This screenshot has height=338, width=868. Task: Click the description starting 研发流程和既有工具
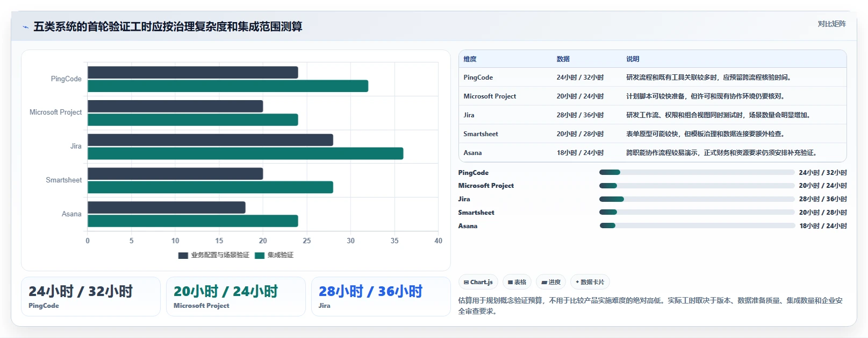(x=708, y=78)
